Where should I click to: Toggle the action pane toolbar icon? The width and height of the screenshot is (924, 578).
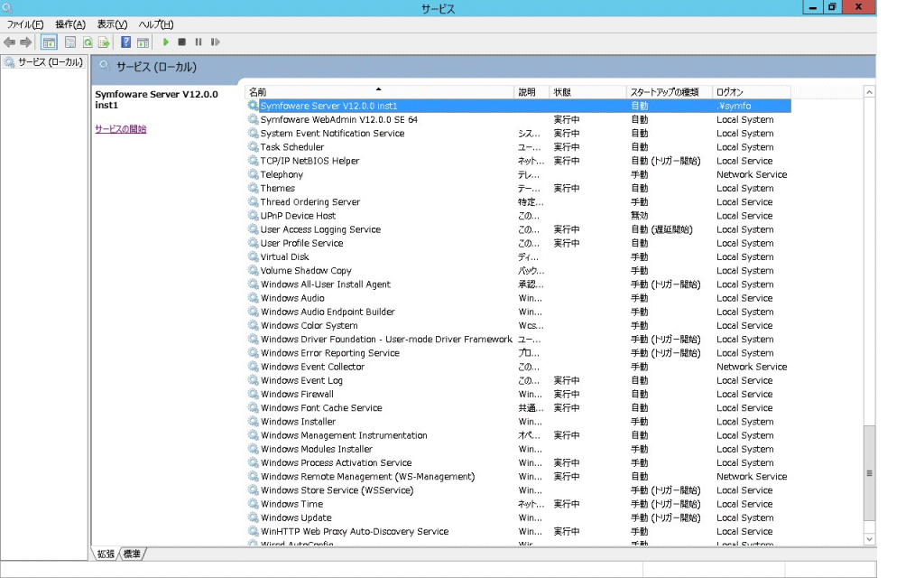click(x=143, y=42)
